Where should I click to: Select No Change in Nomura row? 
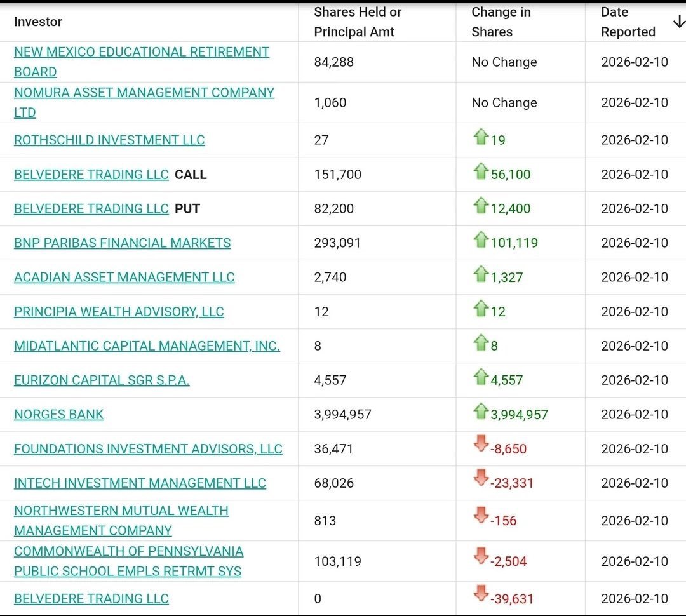click(x=504, y=103)
